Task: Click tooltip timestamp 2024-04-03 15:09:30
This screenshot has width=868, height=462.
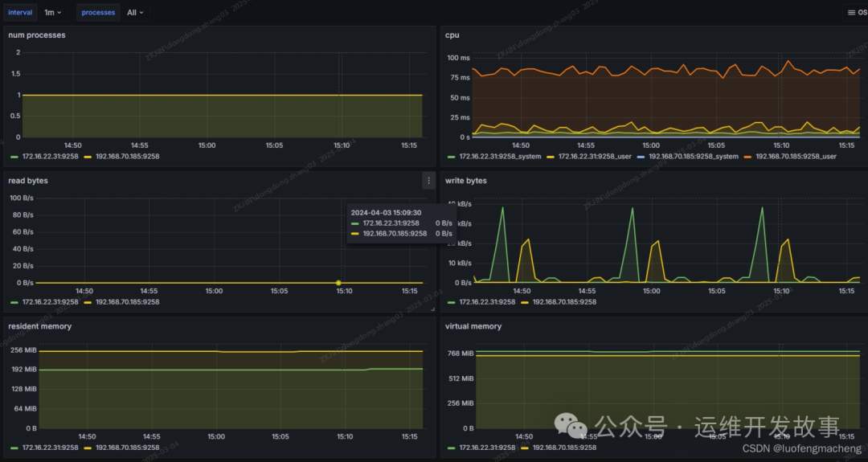Action: click(386, 212)
